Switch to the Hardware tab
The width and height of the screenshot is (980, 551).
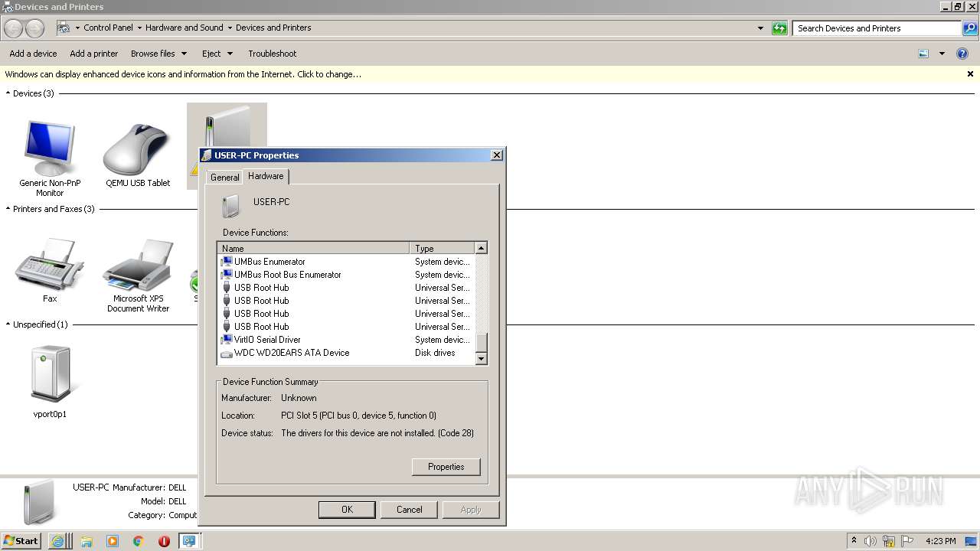tap(266, 176)
